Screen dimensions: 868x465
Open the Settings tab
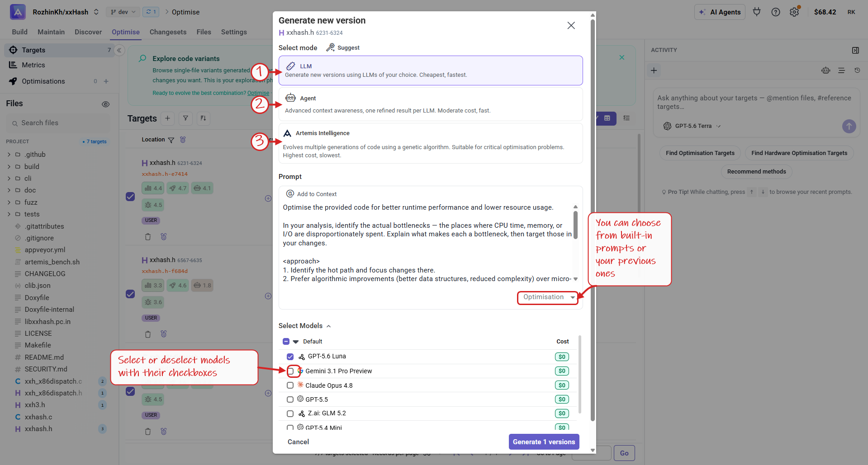click(234, 32)
